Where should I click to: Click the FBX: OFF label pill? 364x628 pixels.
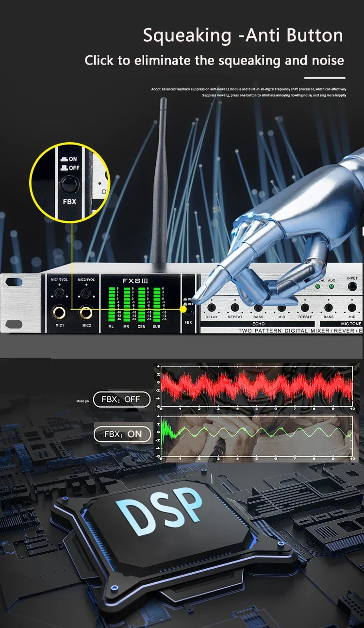pos(120,399)
